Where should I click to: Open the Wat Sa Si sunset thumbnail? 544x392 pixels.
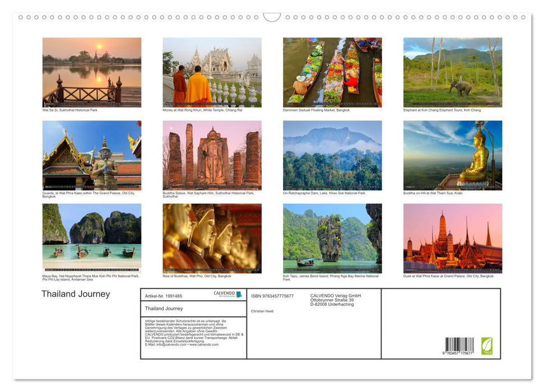92,72
